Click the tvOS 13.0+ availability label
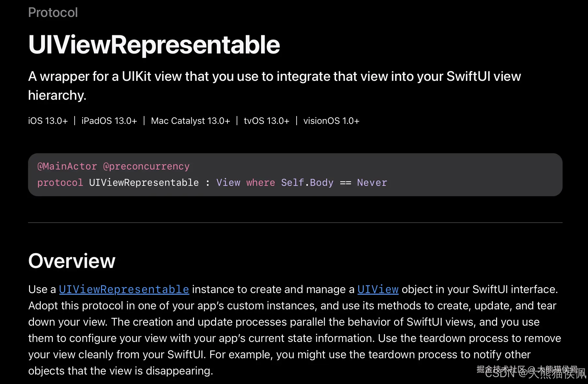The height and width of the screenshot is (384, 588). (266, 121)
